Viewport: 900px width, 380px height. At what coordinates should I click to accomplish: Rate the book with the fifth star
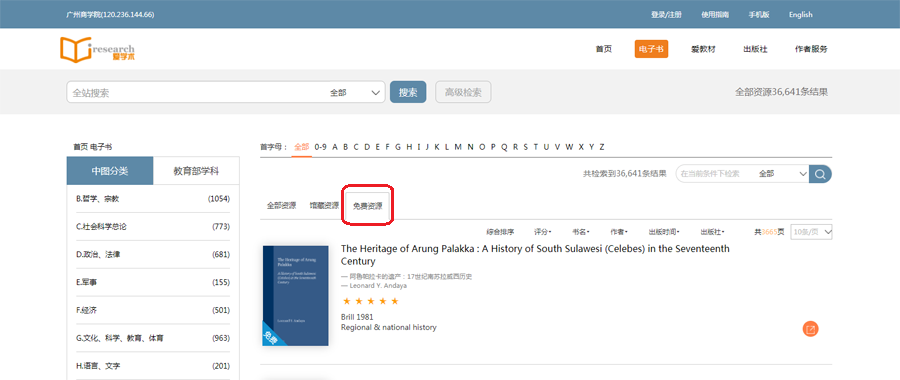point(394,301)
